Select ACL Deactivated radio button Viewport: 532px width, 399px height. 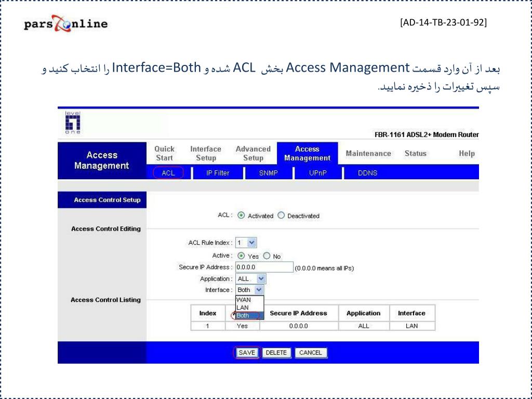[x=281, y=216]
